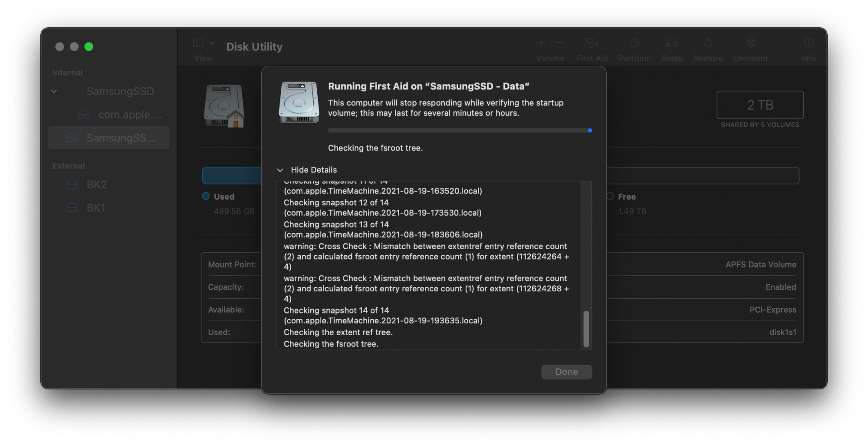Click the BK1 disk icon in sidebar

[x=72, y=208]
